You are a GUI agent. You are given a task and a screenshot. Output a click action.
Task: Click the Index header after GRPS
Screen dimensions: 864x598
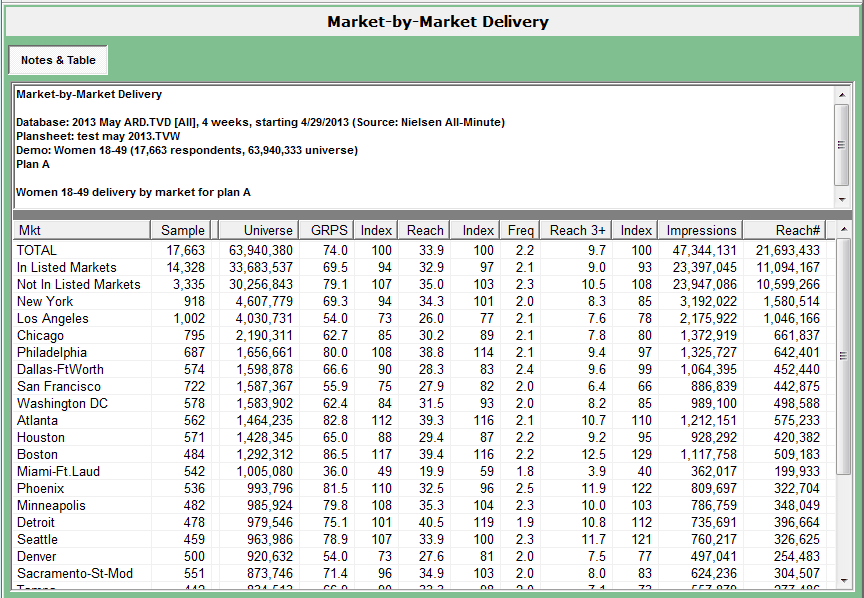click(375, 230)
